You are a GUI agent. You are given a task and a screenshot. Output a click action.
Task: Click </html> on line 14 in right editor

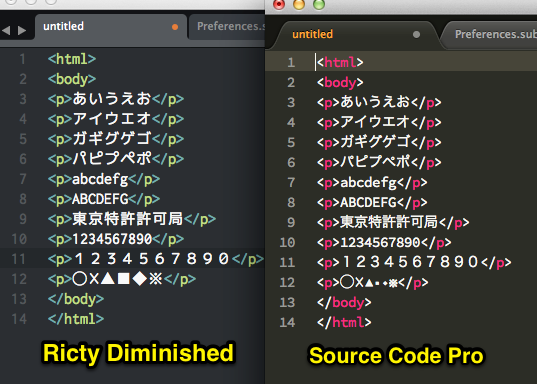tap(344, 322)
